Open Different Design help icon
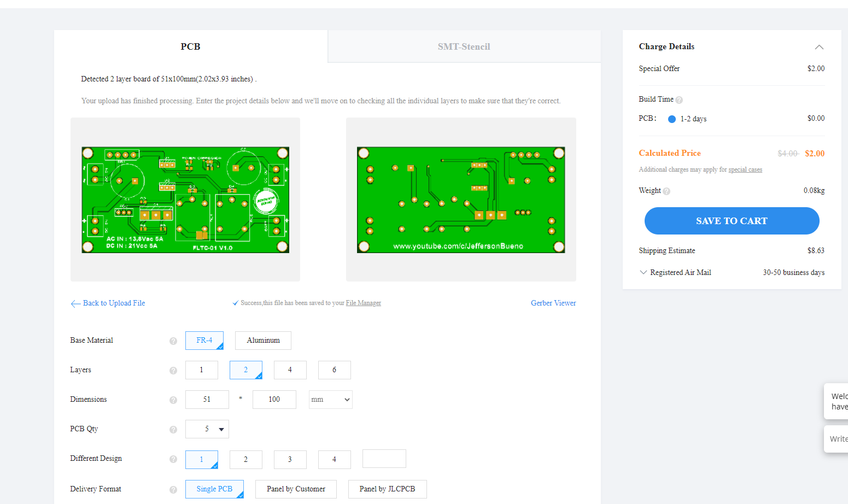This screenshot has width=848, height=504. (173, 459)
